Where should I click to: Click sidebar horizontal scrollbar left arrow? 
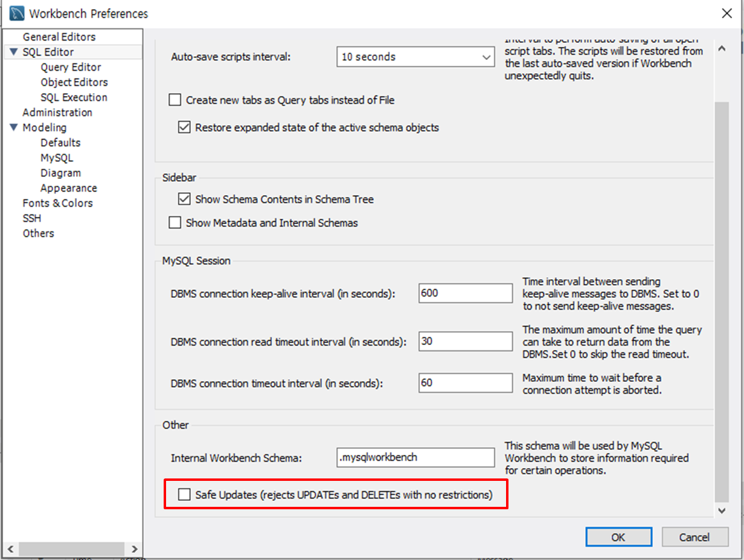(x=10, y=549)
